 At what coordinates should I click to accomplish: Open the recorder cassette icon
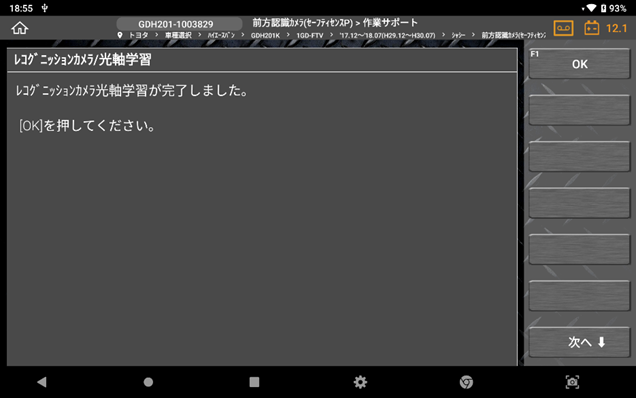click(x=563, y=28)
